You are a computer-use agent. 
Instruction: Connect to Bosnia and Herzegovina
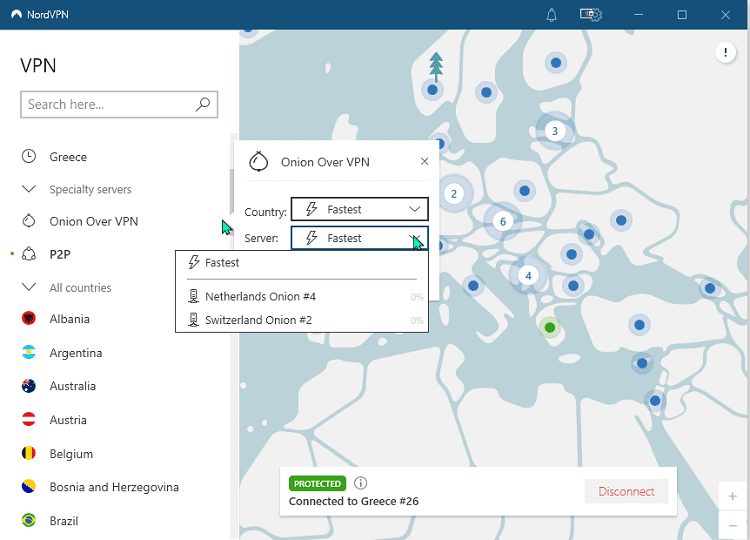click(114, 487)
